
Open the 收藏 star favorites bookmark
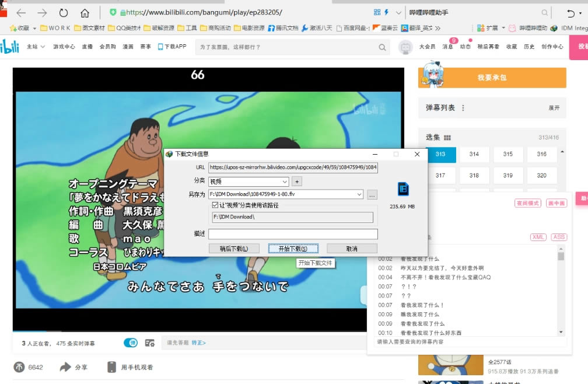(19, 28)
